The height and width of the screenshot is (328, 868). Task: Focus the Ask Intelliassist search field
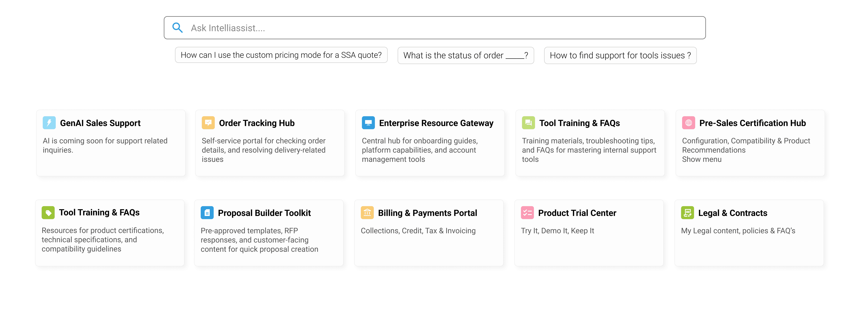(x=435, y=28)
